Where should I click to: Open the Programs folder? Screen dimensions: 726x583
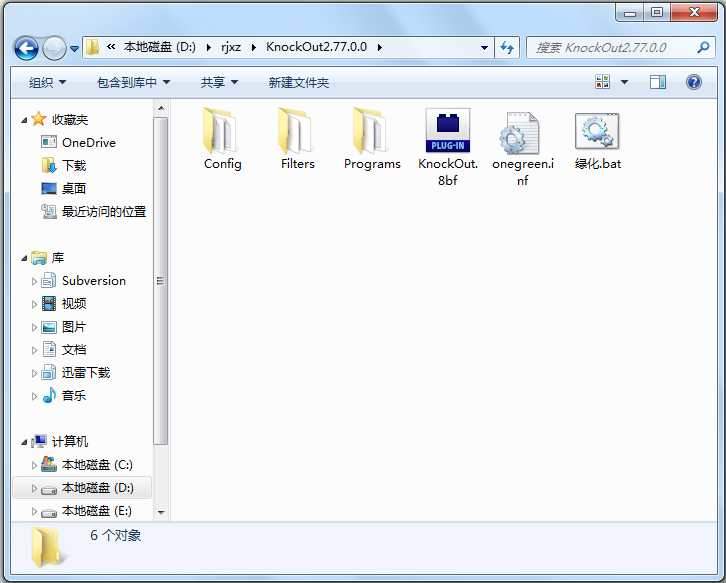pos(371,138)
